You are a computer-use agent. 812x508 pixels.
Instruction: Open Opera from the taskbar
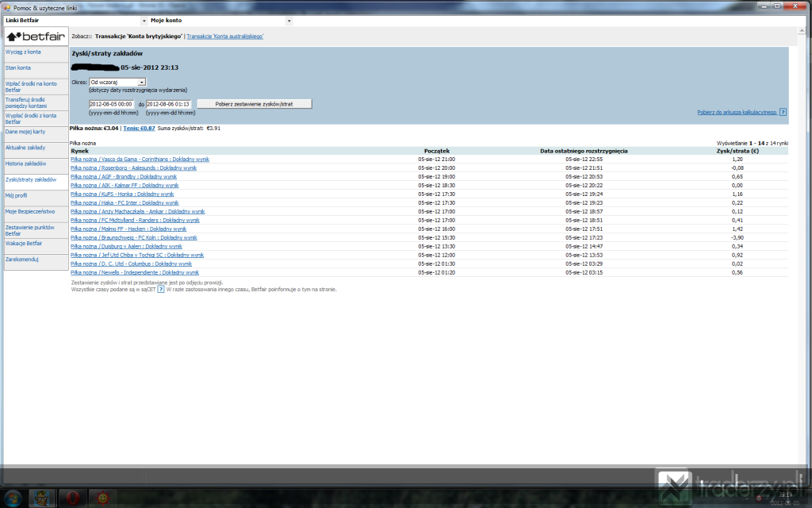[x=72, y=498]
